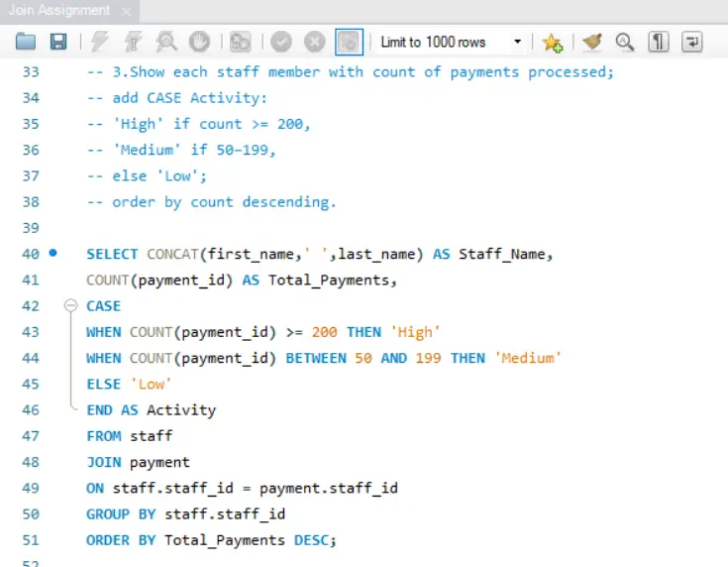The image size is (728, 567).
Task: Select the Join Assignment tab
Action: click(x=59, y=10)
